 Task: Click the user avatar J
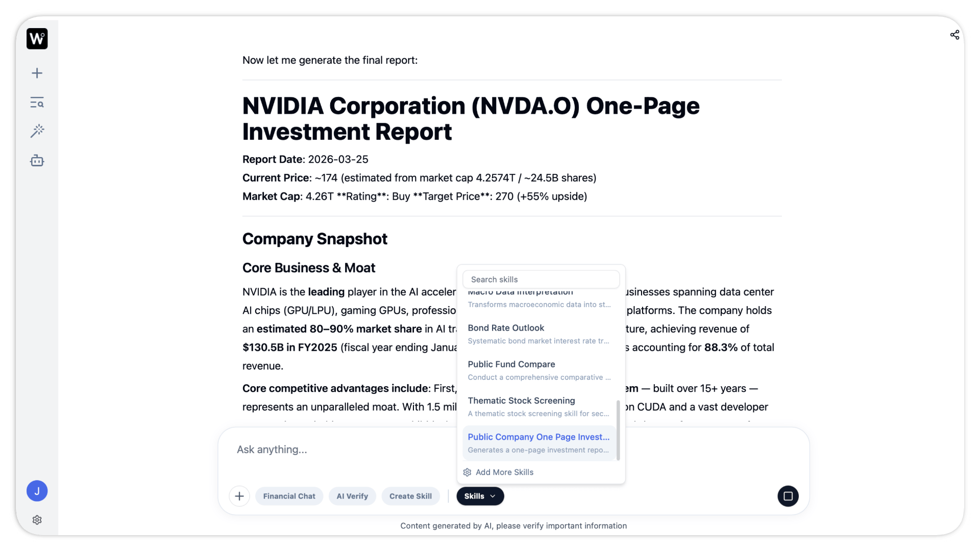click(x=37, y=491)
